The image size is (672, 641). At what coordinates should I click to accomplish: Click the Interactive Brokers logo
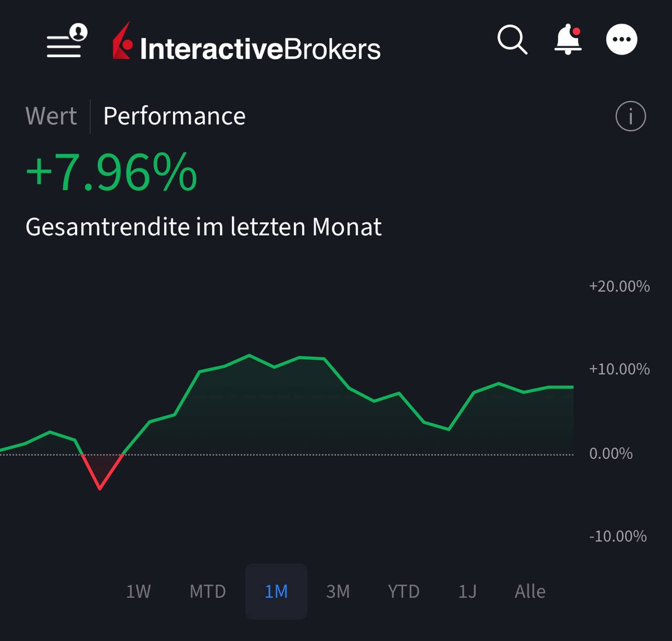[247, 43]
